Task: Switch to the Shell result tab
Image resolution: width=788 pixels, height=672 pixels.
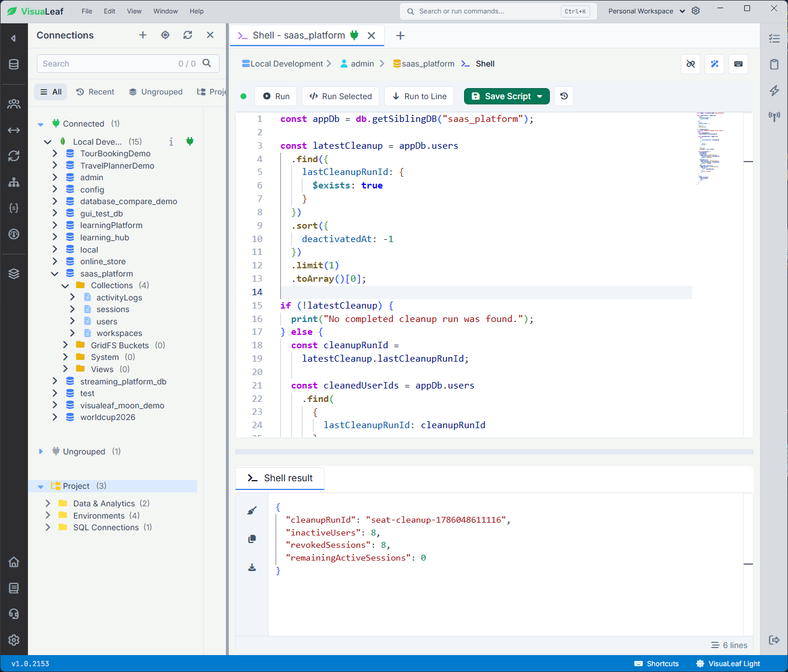Action: (x=280, y=478)
